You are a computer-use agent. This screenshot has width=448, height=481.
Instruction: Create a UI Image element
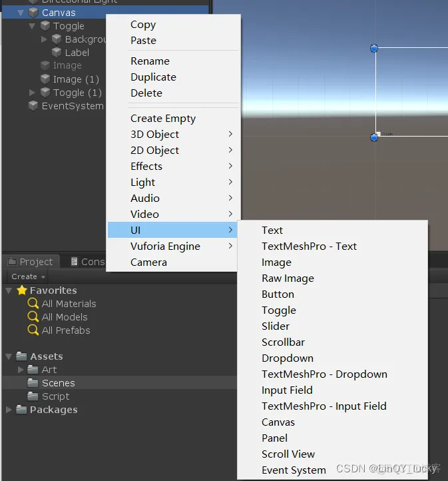(x=332, y=262)
